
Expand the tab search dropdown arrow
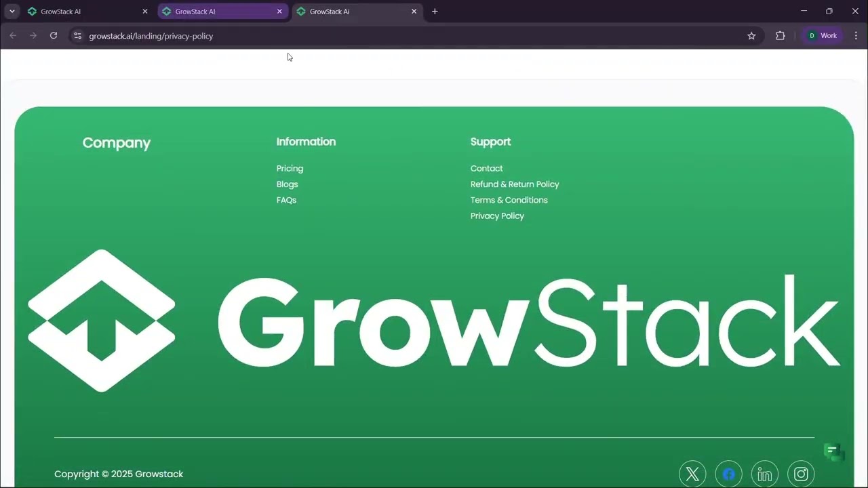(12, 12)
